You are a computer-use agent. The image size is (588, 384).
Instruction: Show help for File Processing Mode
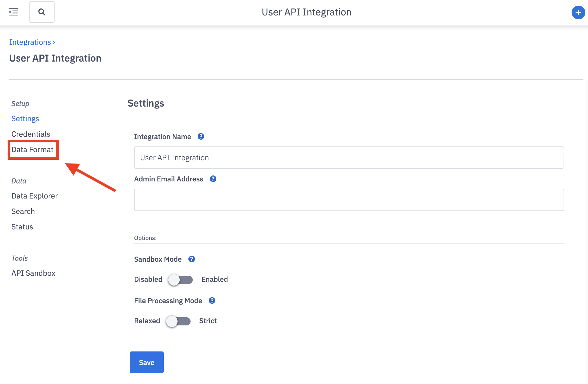click(212, 300)
